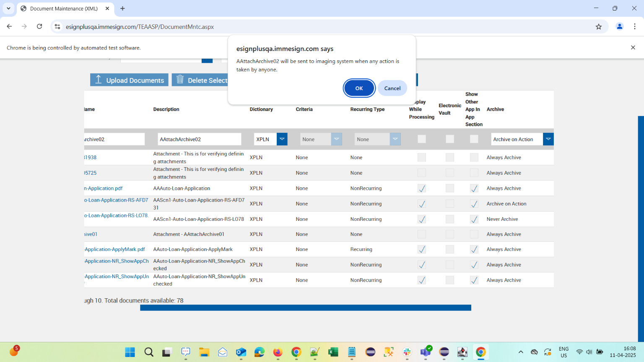
Task: Click the Recurring Type column header
Action: [x=367, y=109]
